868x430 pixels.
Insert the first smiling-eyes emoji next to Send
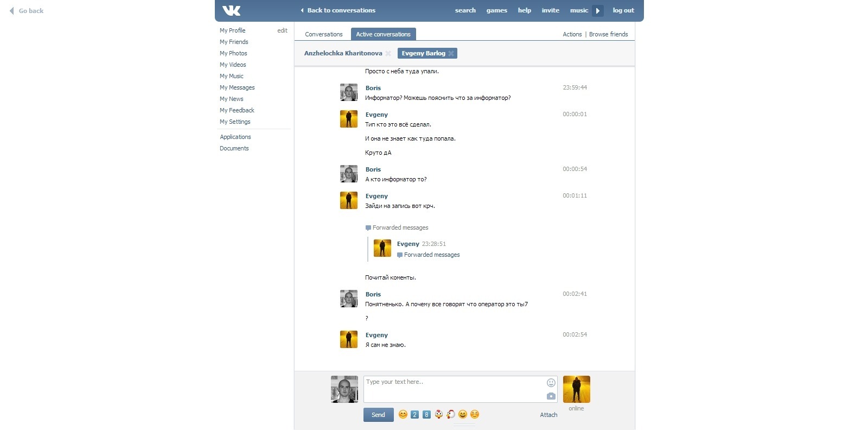(403, 414)
